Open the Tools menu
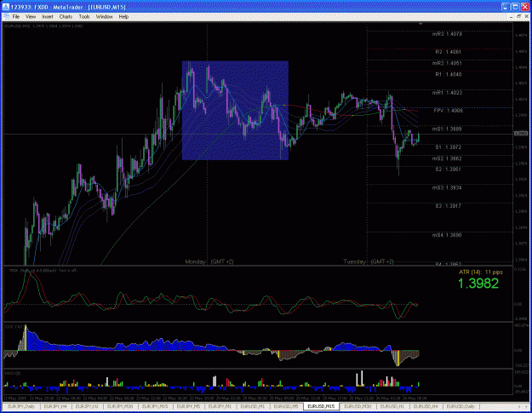Image resolution: width=532 pixels, height=413 pixels. tap(84, 17)
